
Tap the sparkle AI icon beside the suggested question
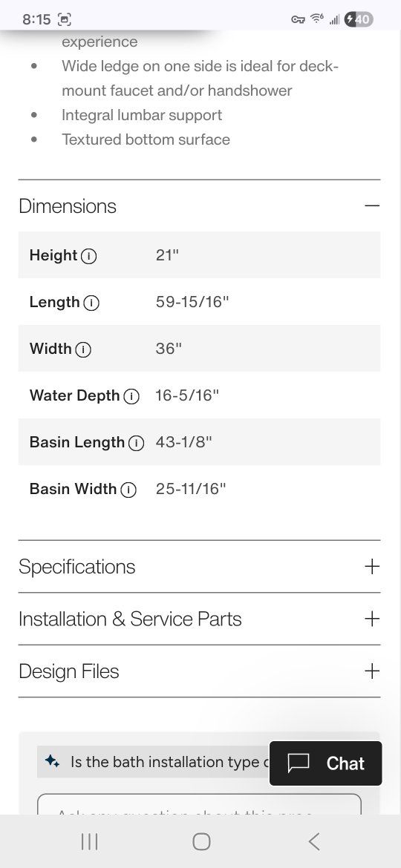pos(53,761)
